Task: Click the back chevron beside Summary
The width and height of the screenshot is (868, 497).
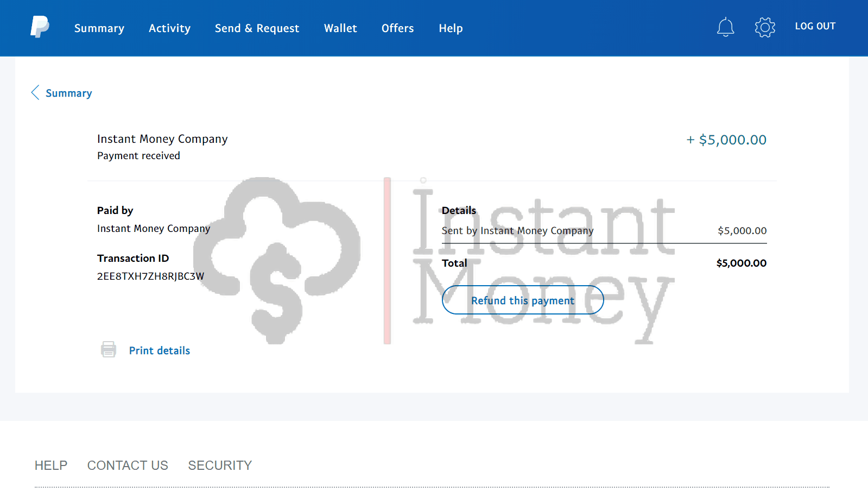Action: point(35,92)
